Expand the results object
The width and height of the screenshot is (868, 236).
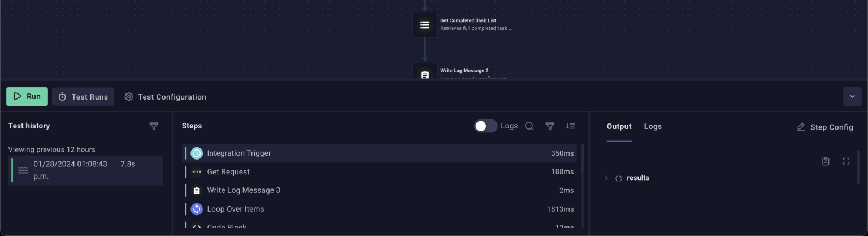point(606,178)
